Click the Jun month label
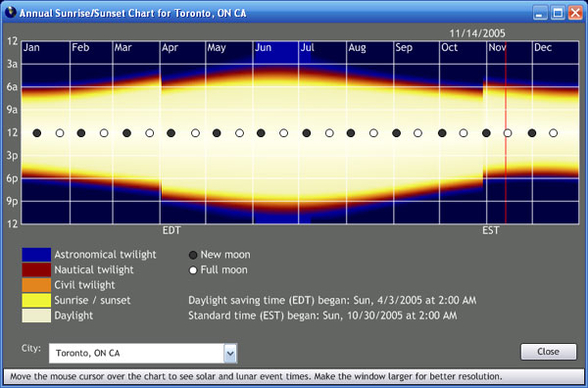The height and width of the screenshot is (388, 588). pos(263,48)
